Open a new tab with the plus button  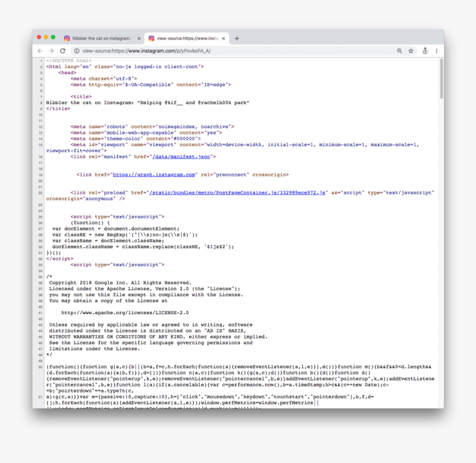(237, 39)
